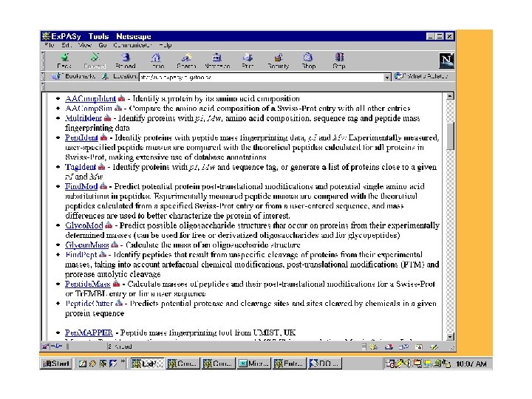Open the FindPept link
The width and height of the screenshot is (532, 399).
[x=81, y=255]
